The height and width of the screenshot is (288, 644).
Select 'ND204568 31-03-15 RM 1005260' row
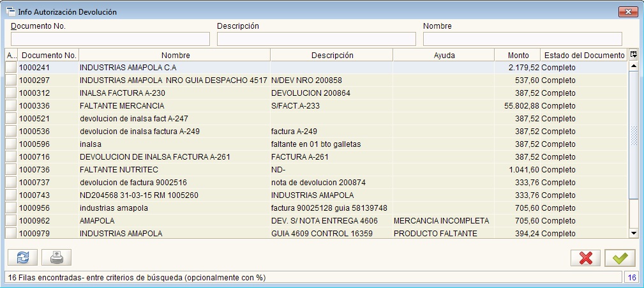(316, 195)
